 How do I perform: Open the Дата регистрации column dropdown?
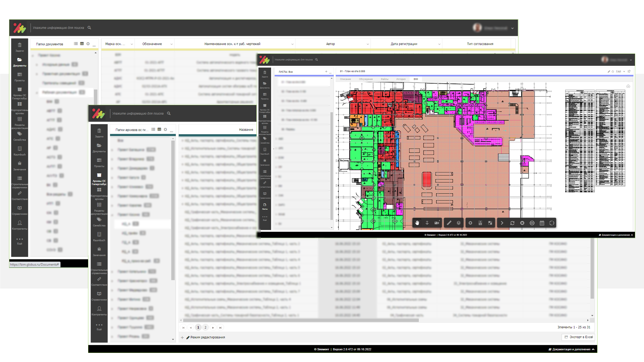pos(439,44)
